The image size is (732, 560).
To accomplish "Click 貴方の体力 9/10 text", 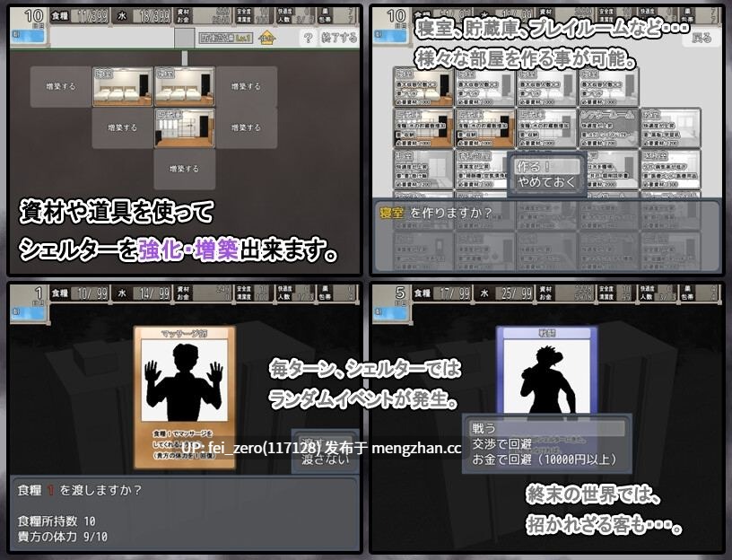I will tap(63, 536).
